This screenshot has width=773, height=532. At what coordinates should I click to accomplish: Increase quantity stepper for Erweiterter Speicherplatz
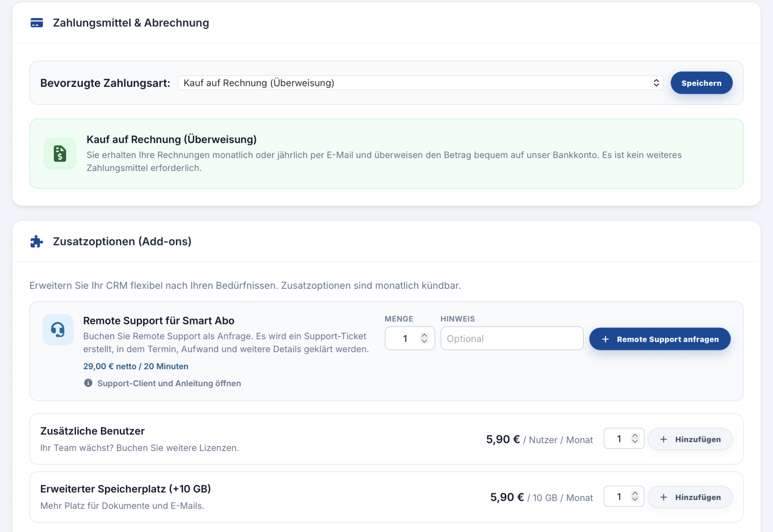point(635,493)
